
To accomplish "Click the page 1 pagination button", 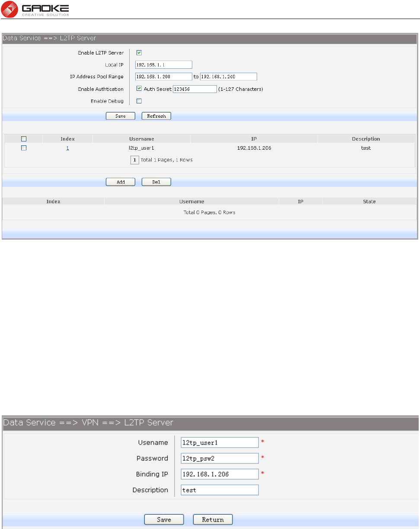I will click(x=135, y=160).
